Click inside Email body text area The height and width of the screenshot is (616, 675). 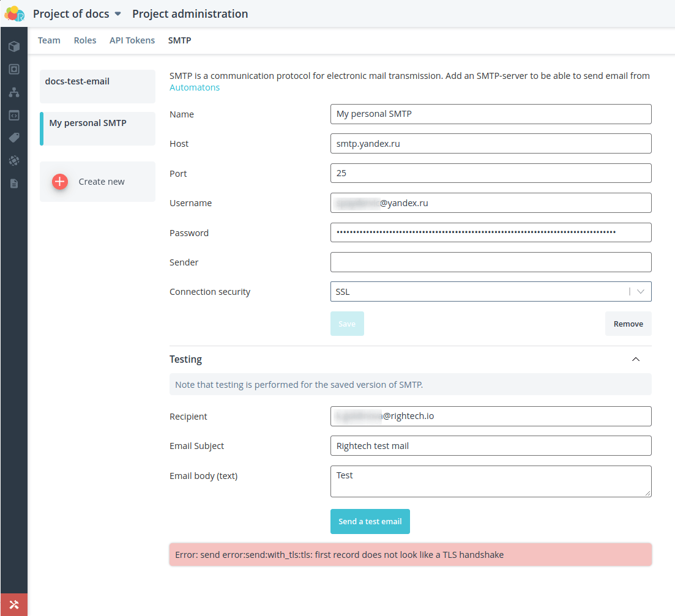tap(491, 481)
